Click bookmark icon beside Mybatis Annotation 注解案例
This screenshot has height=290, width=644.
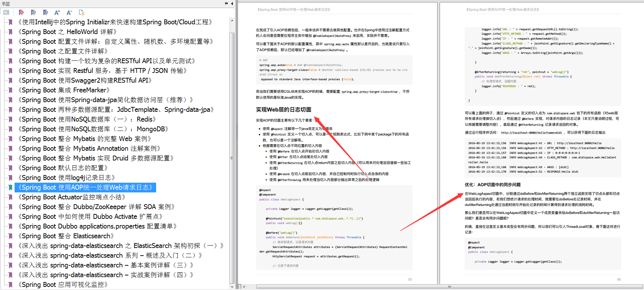[x=10, y=149]
